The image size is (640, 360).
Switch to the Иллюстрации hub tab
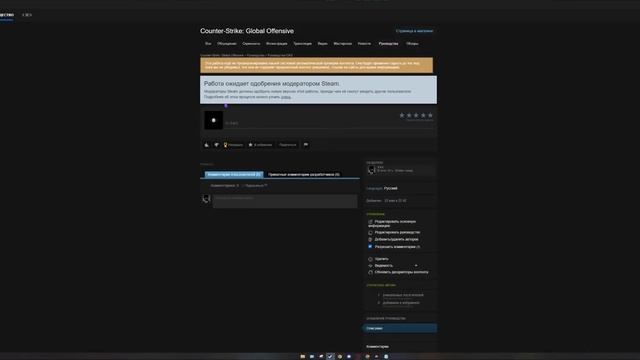tap(276, 44)
